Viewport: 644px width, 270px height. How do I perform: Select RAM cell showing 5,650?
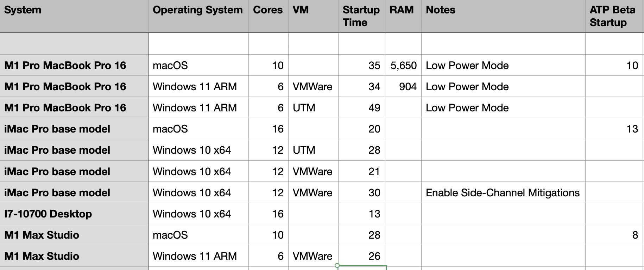click(403, 65)
